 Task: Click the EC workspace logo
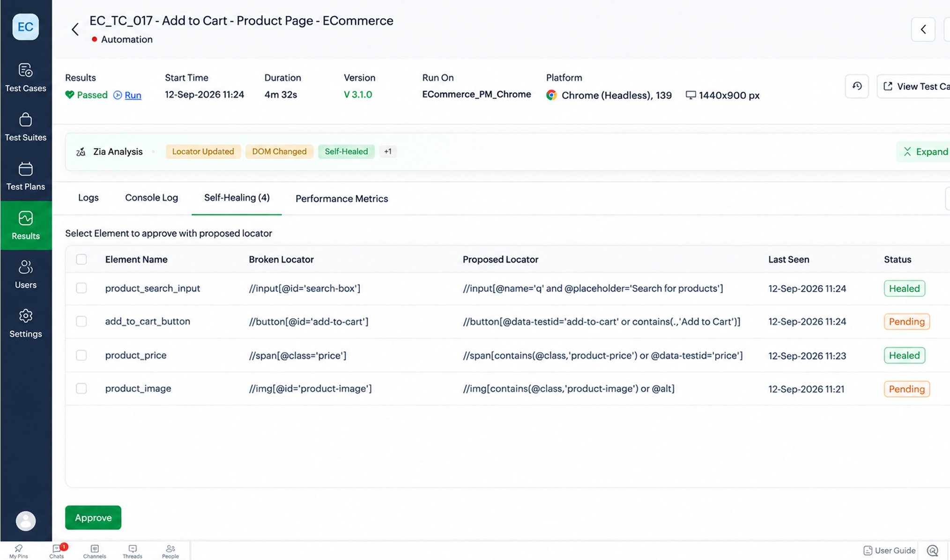point(25,27)
